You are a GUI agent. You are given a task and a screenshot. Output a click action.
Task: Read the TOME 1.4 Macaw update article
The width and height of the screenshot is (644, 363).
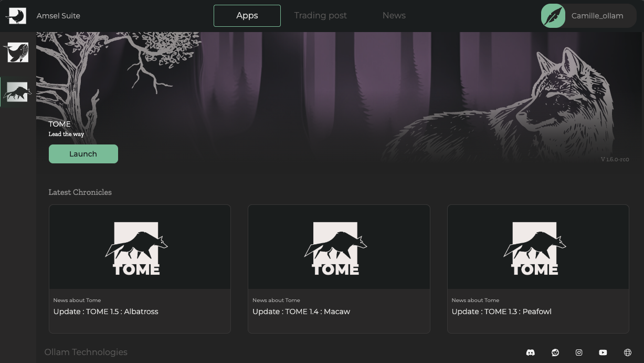(301, 312)
